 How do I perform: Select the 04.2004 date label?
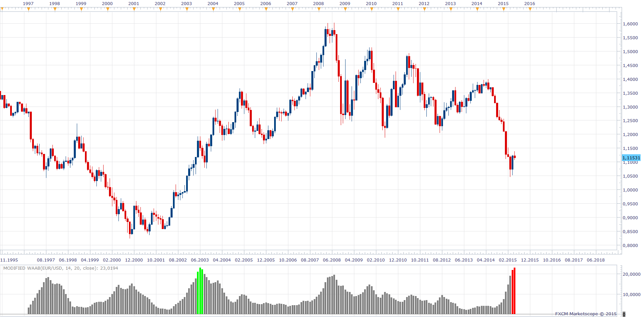pos(222,260)
